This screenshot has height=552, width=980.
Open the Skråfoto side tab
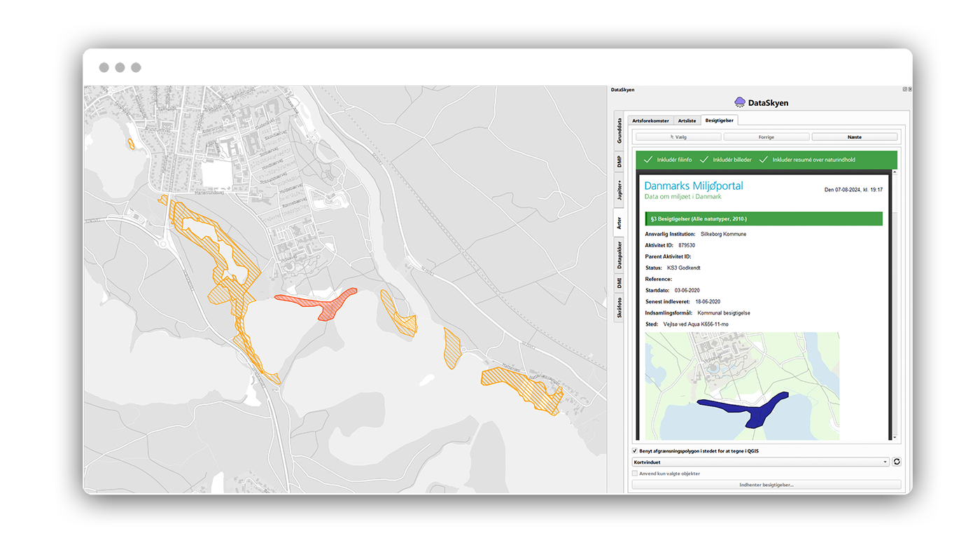(x=619, y=308)
